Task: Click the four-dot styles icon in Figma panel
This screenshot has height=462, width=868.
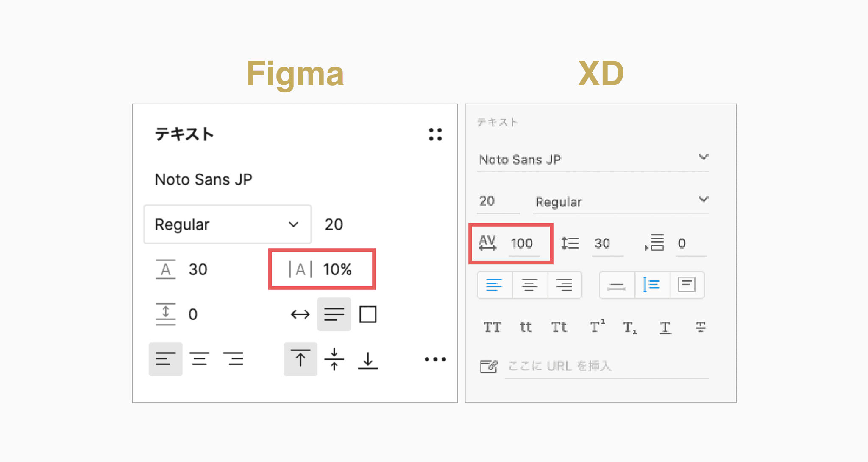Action: pyautogui.click(x=435, y=134)
